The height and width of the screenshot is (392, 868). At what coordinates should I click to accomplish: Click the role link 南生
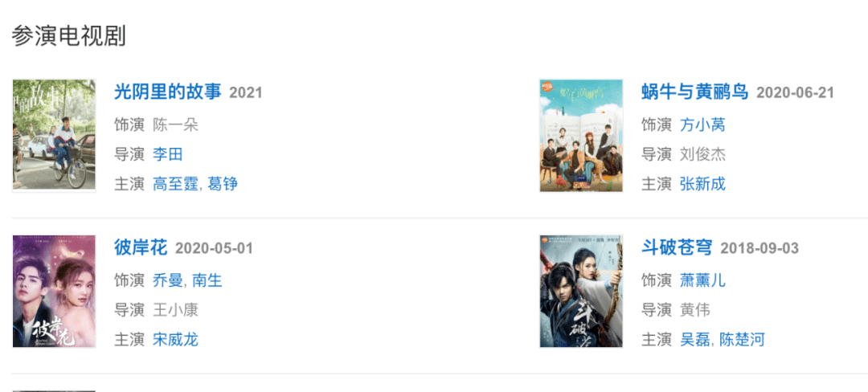[207, 280]
